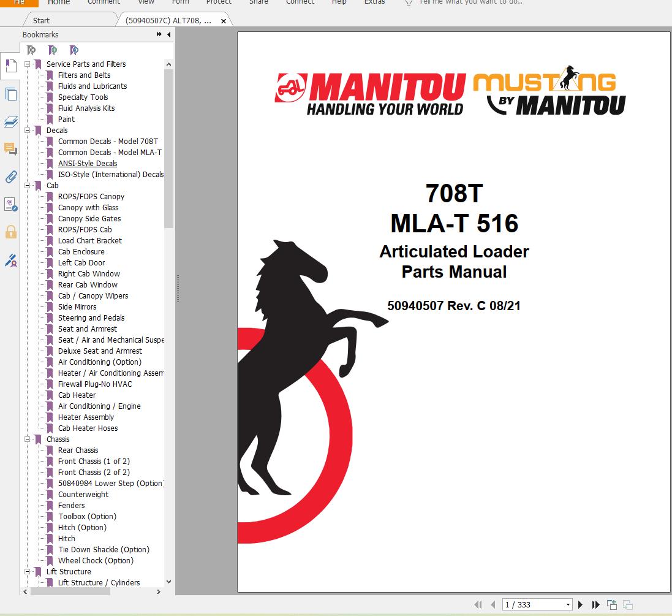
Task: Open the Comments panel icon
Action: click(10, 149)
